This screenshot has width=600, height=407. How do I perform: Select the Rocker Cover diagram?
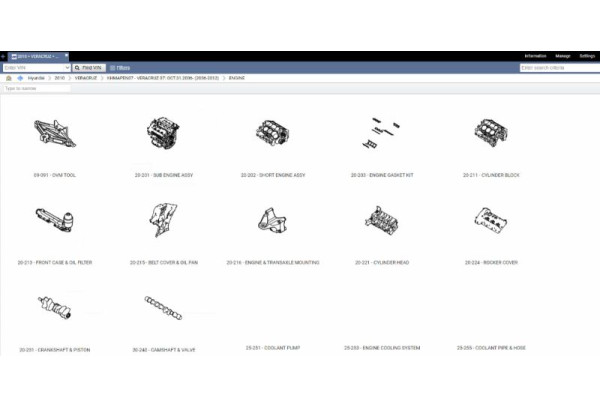491,221
